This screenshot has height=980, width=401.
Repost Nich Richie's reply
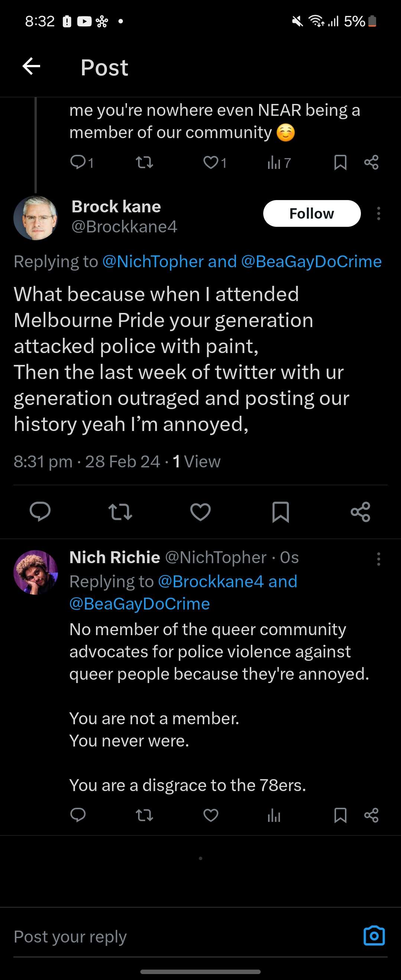(144, 815)
